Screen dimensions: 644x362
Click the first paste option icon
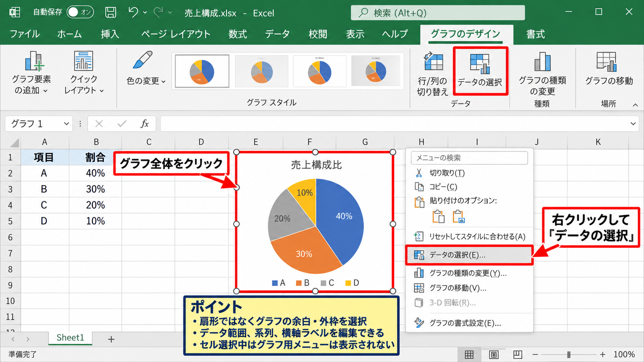438,217
